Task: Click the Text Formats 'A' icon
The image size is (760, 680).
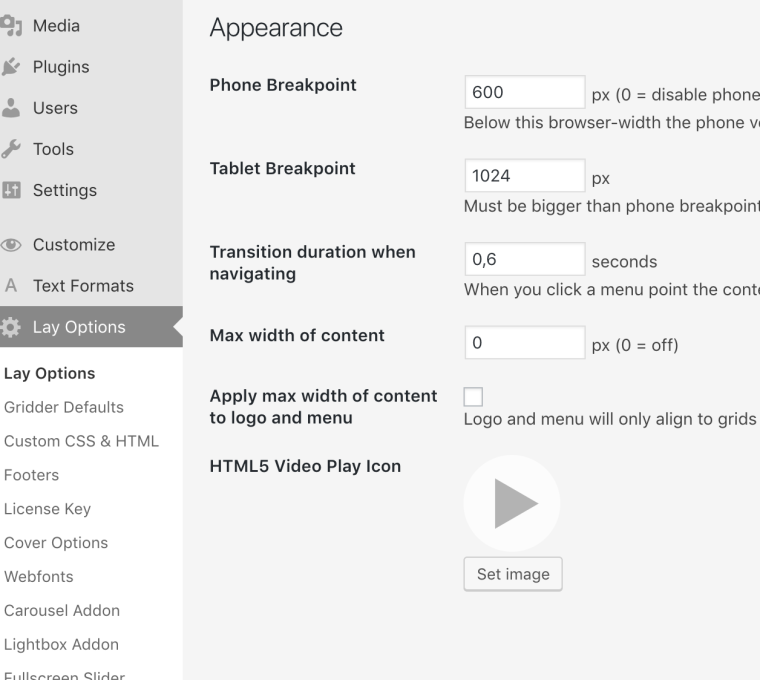Action: (x=11, y=286)
